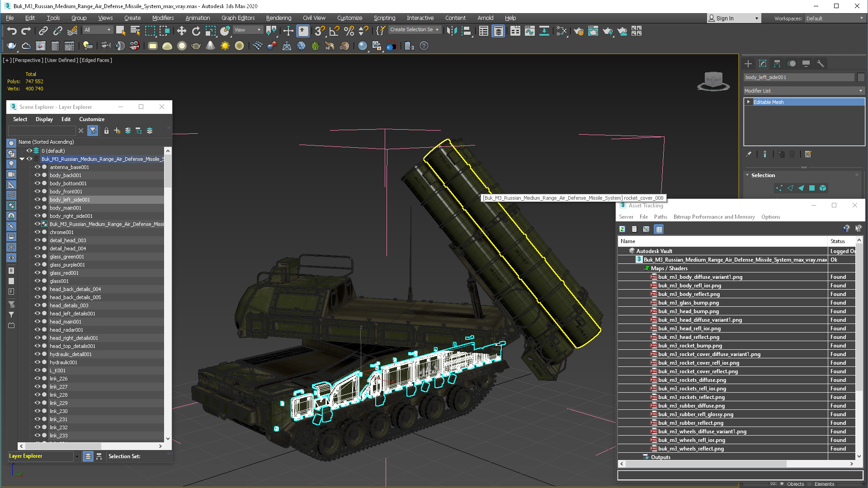Open the Rendering menu
Viewport: 868px width, 488px height.
[278, 18]
